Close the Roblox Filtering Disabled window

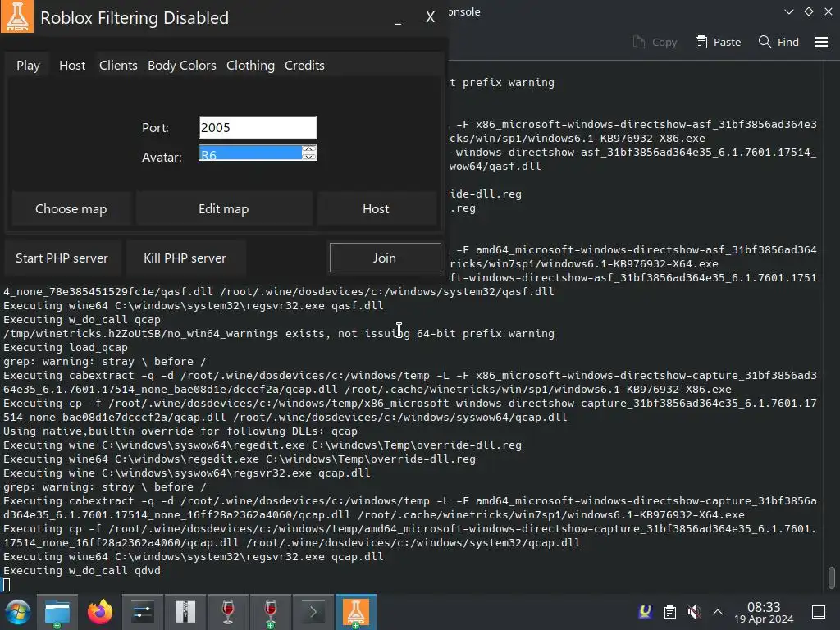coord(430,17)
